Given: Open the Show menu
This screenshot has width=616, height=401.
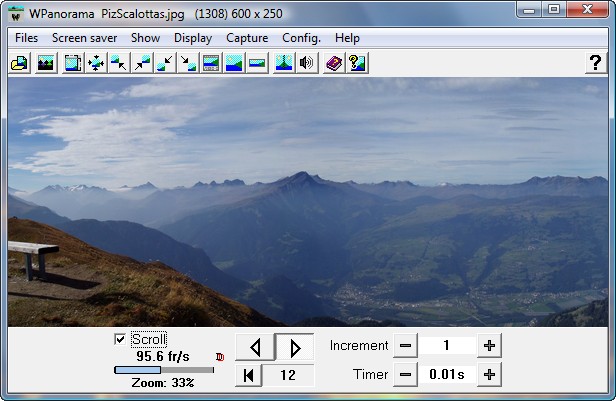Looking at the screenshot, I should click(145, 38).
